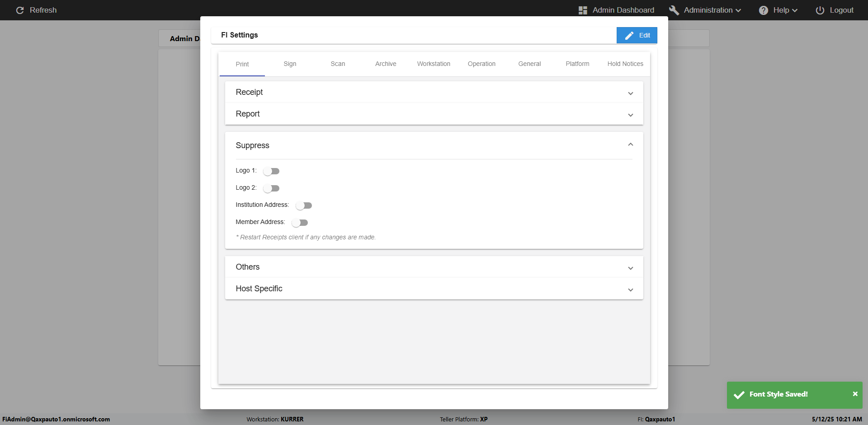Open the Hold Notices tab

pos(625,64)
